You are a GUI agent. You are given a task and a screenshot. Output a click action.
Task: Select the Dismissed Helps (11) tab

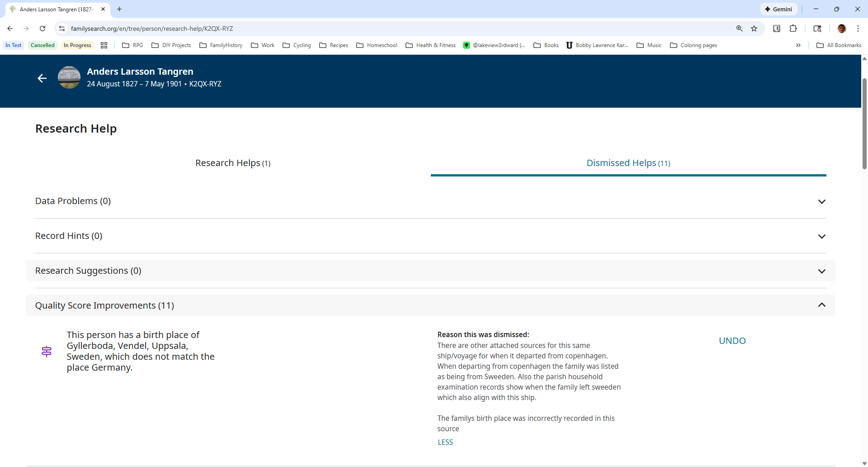pos(628,163)
